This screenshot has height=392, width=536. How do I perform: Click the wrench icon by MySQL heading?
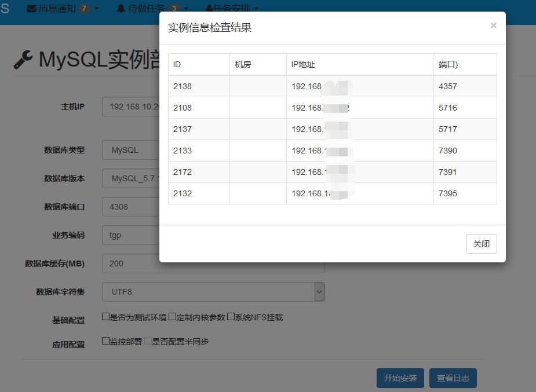pyautogui.click(x=23, y=60)
